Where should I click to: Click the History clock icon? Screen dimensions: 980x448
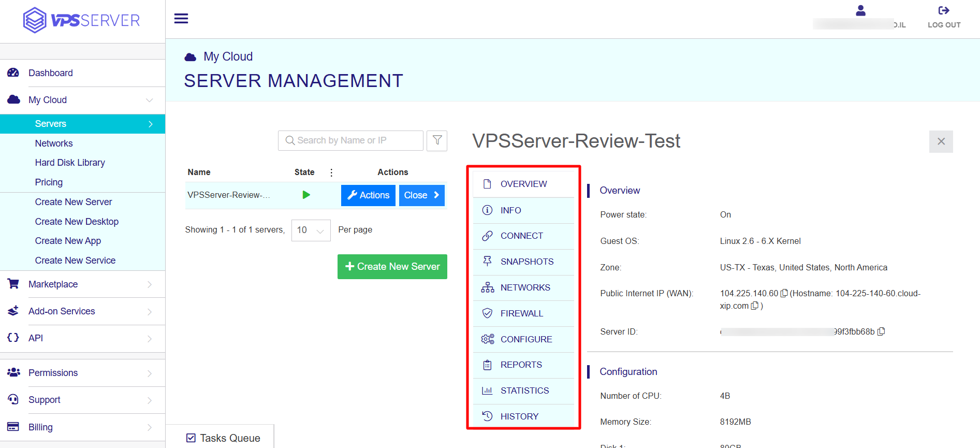(487, 416)
